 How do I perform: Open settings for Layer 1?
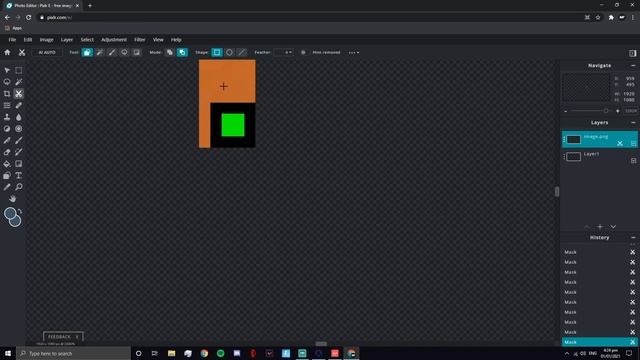(x=633, y=160)
